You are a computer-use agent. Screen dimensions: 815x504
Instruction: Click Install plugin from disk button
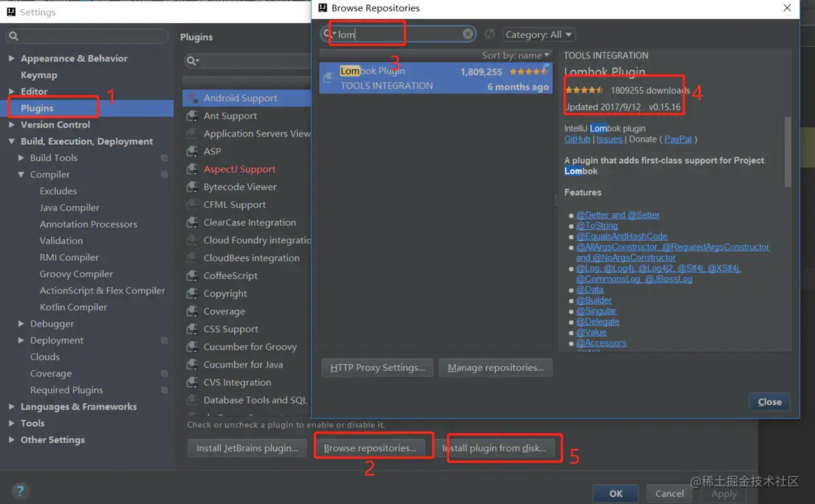(499, 448)
